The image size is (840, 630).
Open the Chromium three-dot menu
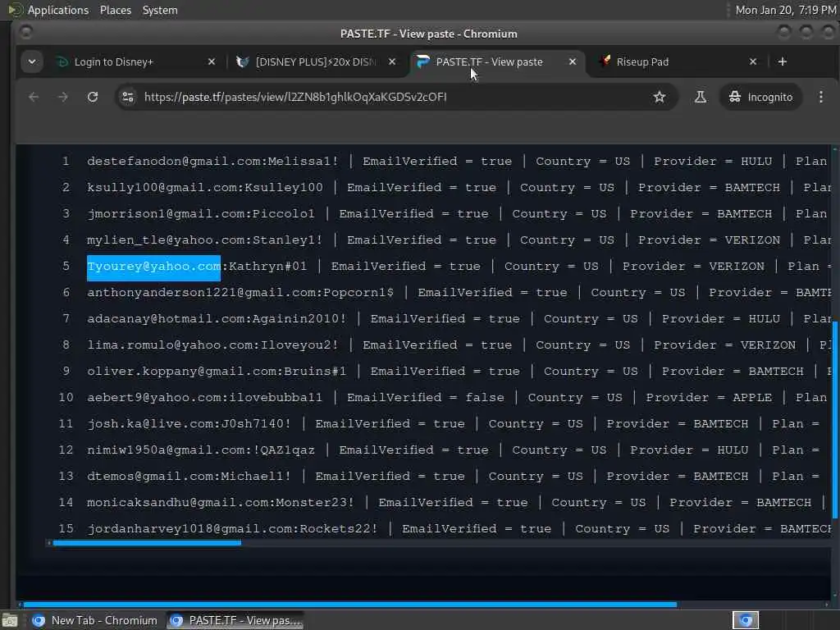pyautogui.click(x=821, y=97)
